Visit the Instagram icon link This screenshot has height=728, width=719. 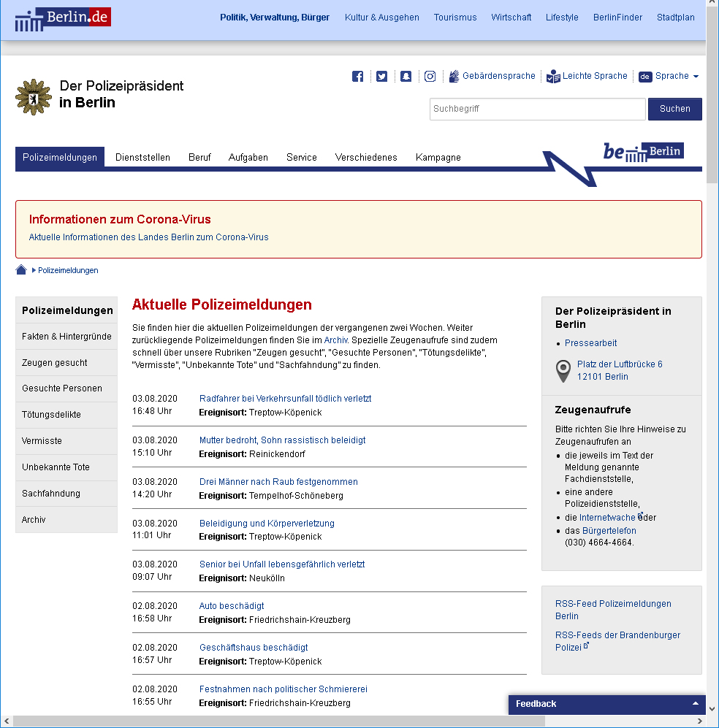[x=430, y=77]
